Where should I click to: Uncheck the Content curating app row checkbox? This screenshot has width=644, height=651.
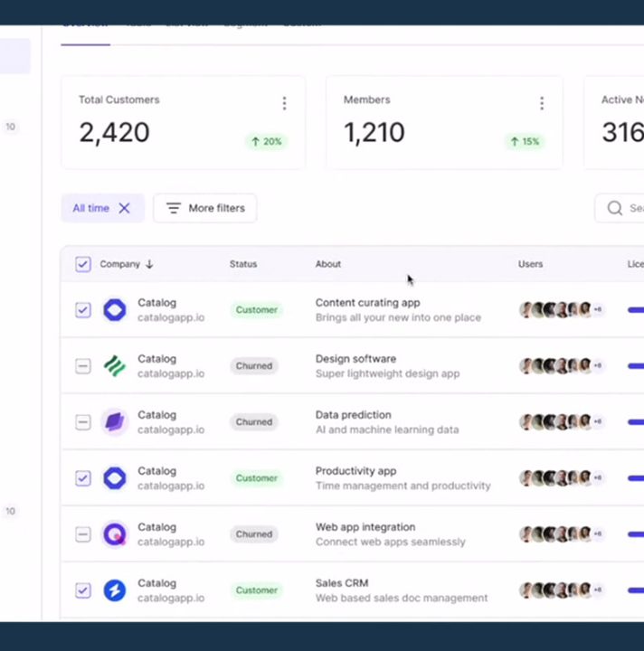point(83,310)
